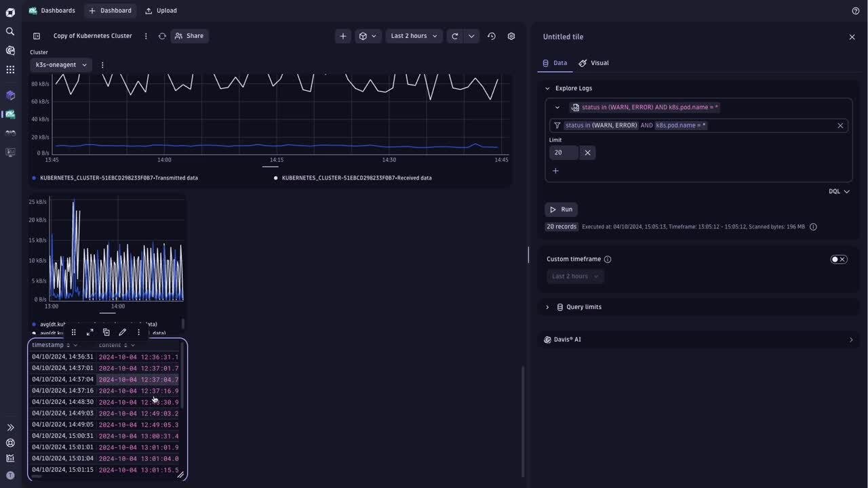The width and height of the screenshot is (868, 488).
Task: Click the Dynatrace logo icon
Action: pos(10,12)
